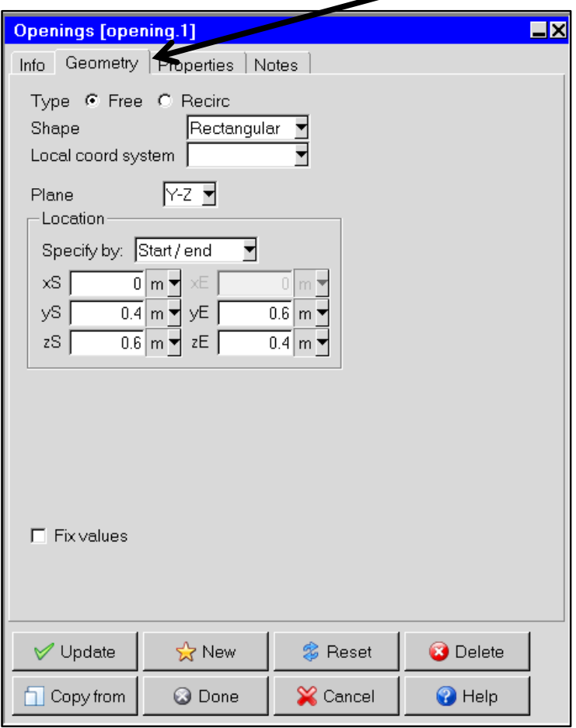Click the red X Cancel button
Viewport: 576px width, 728px height.
(337, 696)
